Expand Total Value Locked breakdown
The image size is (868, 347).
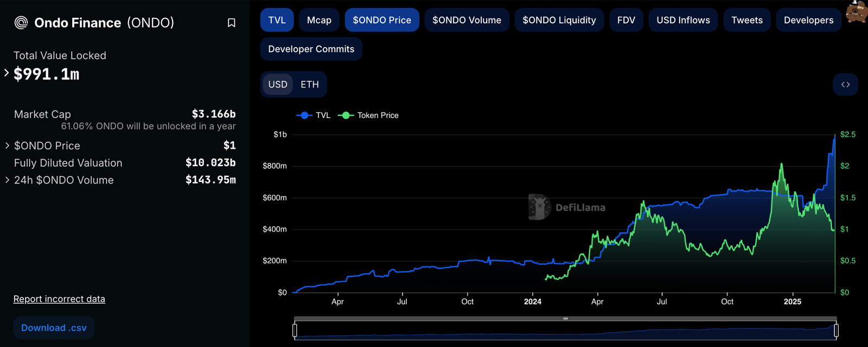coord(7,73)
